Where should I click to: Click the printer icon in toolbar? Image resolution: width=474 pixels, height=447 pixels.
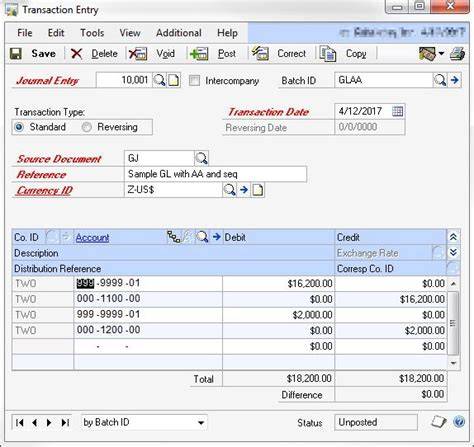pyautogui.click(x=457, y=54)
